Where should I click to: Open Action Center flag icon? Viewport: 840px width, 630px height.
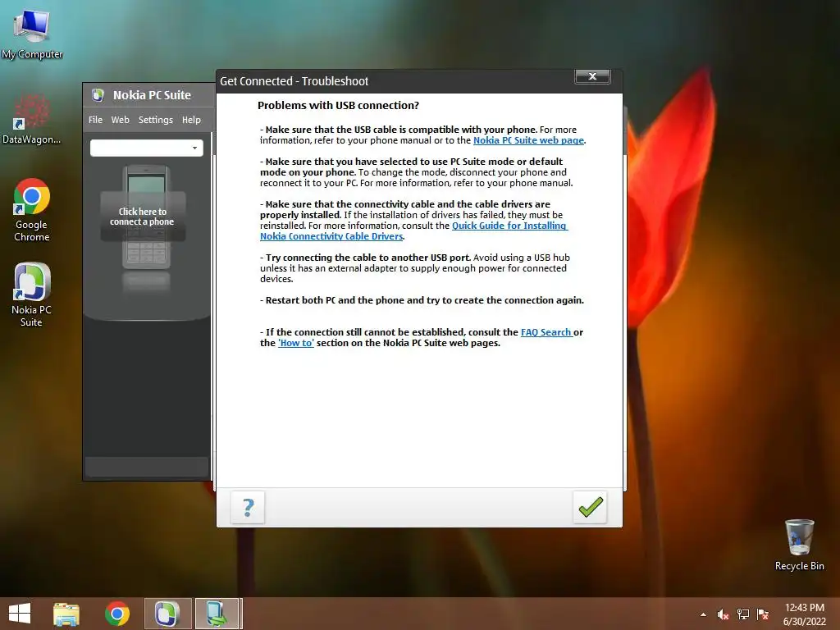pos(762,614)
